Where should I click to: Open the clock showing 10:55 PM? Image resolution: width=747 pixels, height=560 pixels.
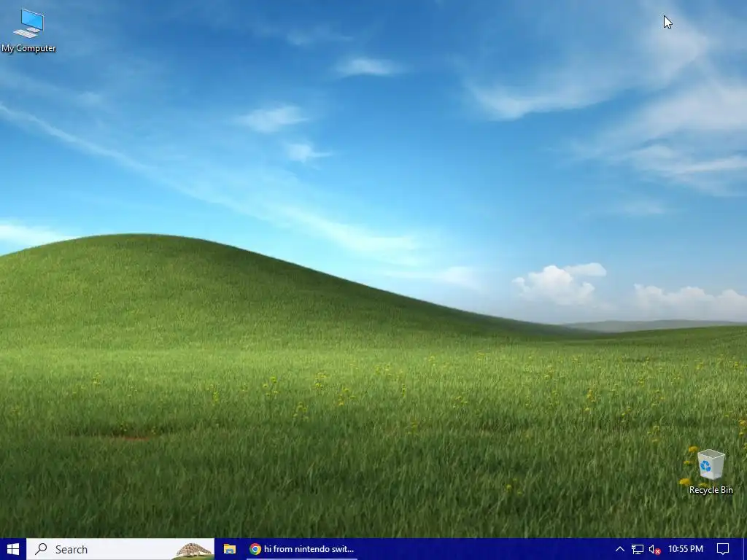pos(686,549)
